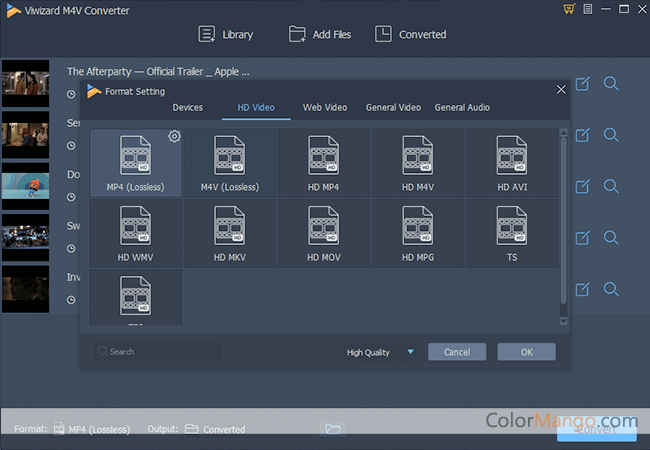Pick the HD MPG format icon
650x450 pixels.
point(417,226)
